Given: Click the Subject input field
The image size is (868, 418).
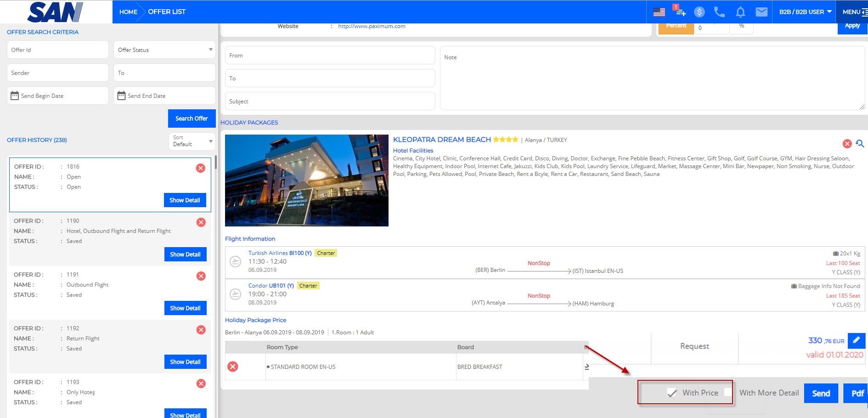Looking at the screenshot, I should point(330,102).
